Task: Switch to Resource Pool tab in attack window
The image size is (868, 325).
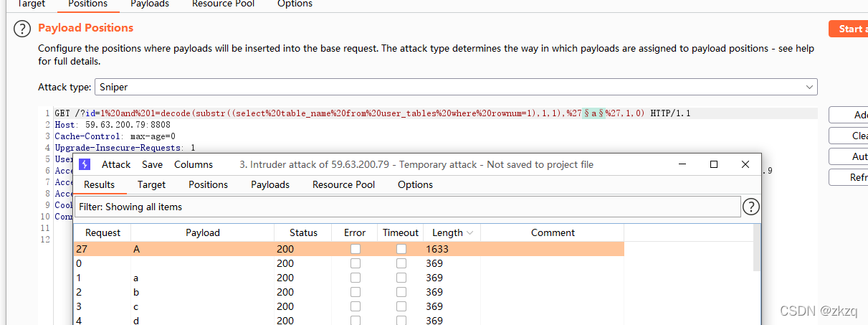Action: click(x=343, y=184)
